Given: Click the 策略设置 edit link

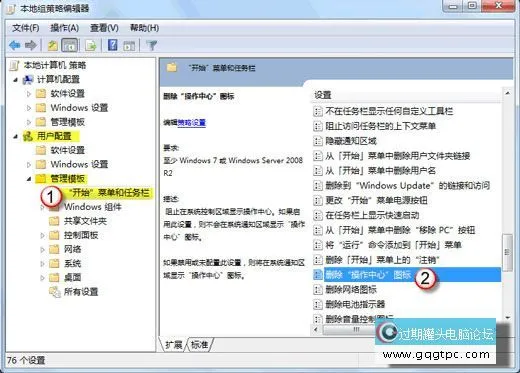Looking at the screenshot, I should click(x=191, y=123).
